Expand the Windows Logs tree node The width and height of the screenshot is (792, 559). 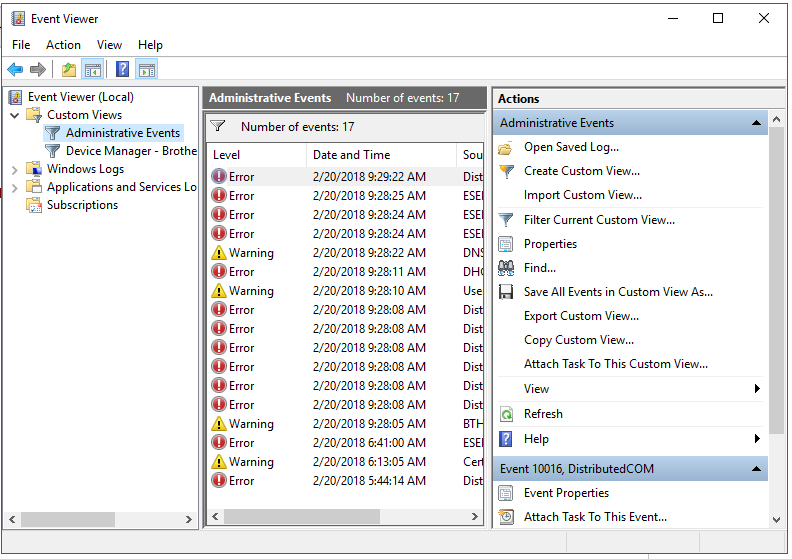(x=15, y=170)
